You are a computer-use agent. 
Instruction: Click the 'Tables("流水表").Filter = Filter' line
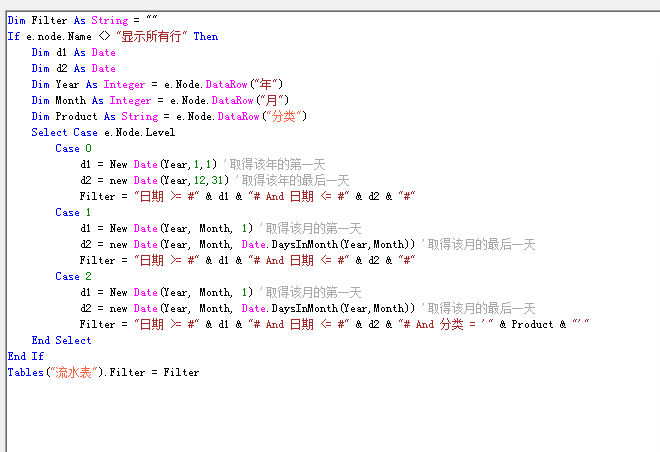point(104,372)
